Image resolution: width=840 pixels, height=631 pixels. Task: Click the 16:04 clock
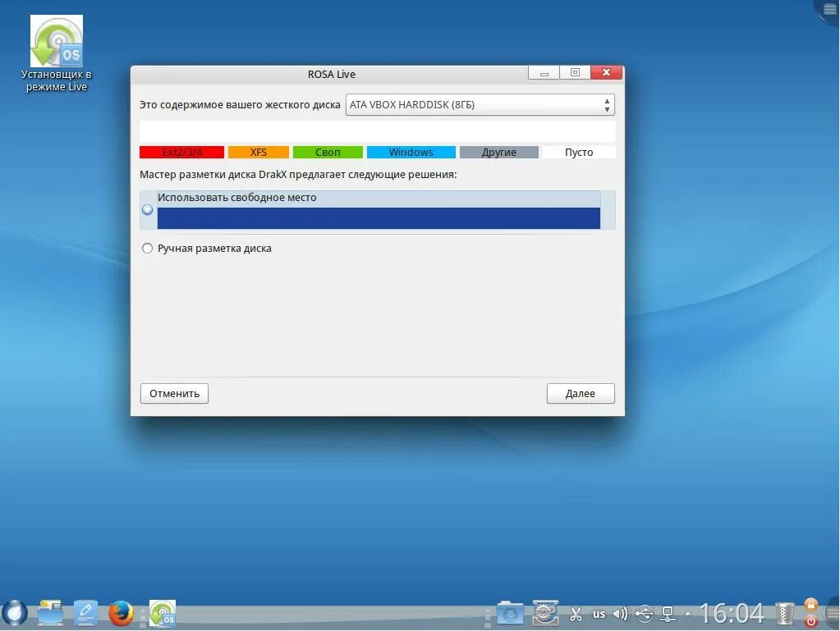click(x=732, y=613)
